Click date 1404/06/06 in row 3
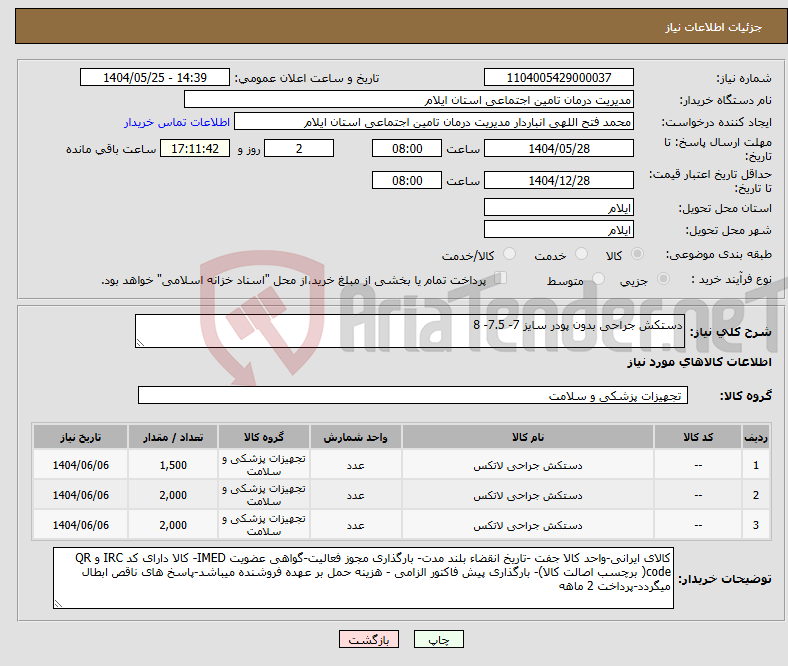Viewport: 788px width, 666px height. coord(80,525)
